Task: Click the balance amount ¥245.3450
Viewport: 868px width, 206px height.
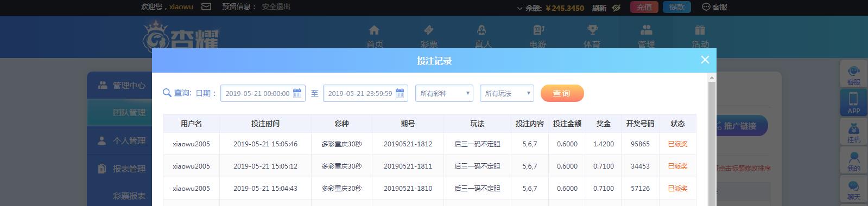Action: (x=565, y=8)
